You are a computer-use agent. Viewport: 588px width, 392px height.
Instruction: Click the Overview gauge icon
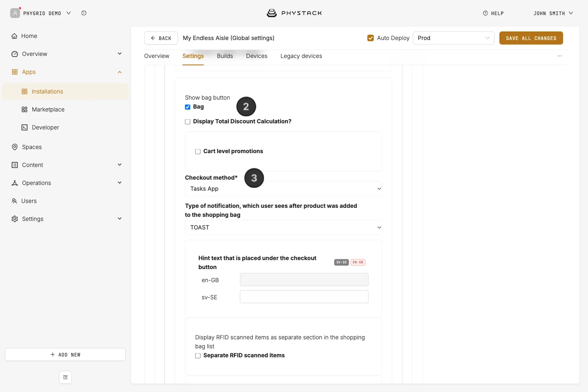pos(15,54)
